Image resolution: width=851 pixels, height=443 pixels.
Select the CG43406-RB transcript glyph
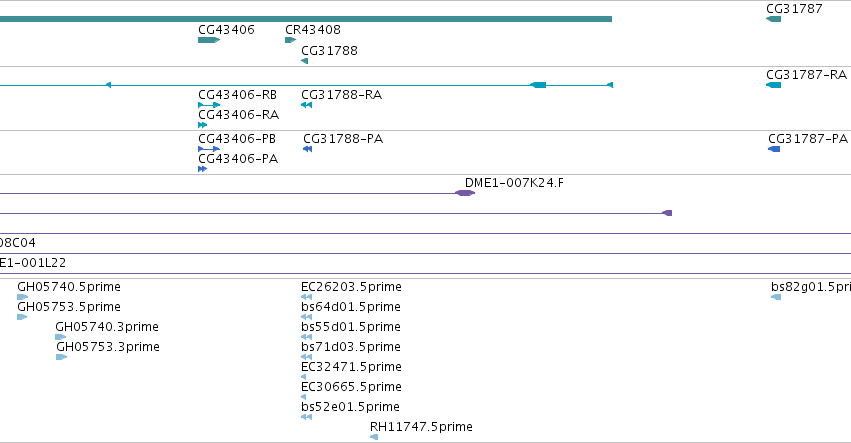tap(209, 105)
